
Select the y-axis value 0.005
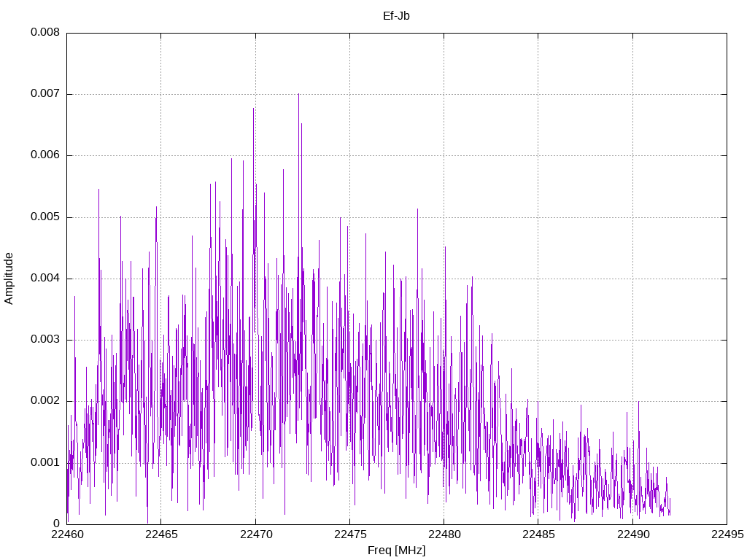[x=45, y=217]
